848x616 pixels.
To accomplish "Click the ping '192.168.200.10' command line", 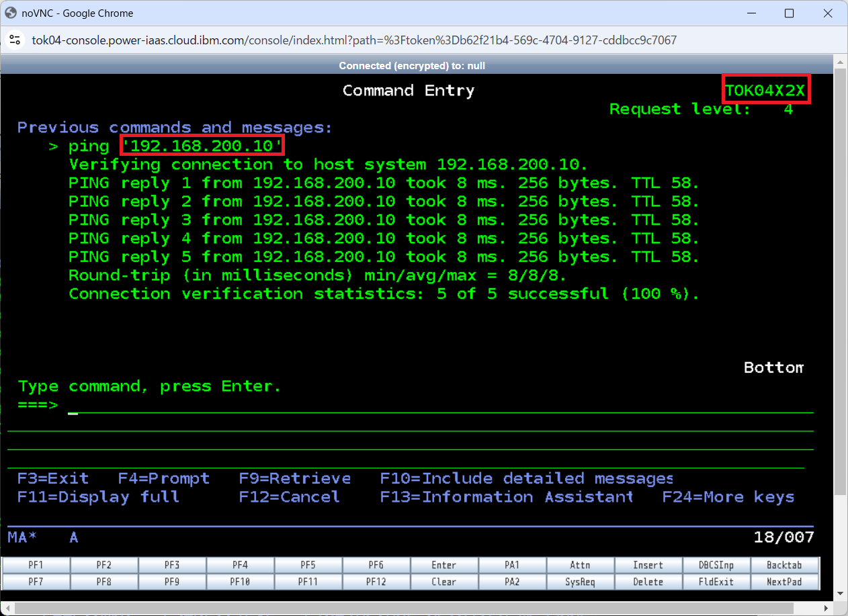I will tap(167, 146).
